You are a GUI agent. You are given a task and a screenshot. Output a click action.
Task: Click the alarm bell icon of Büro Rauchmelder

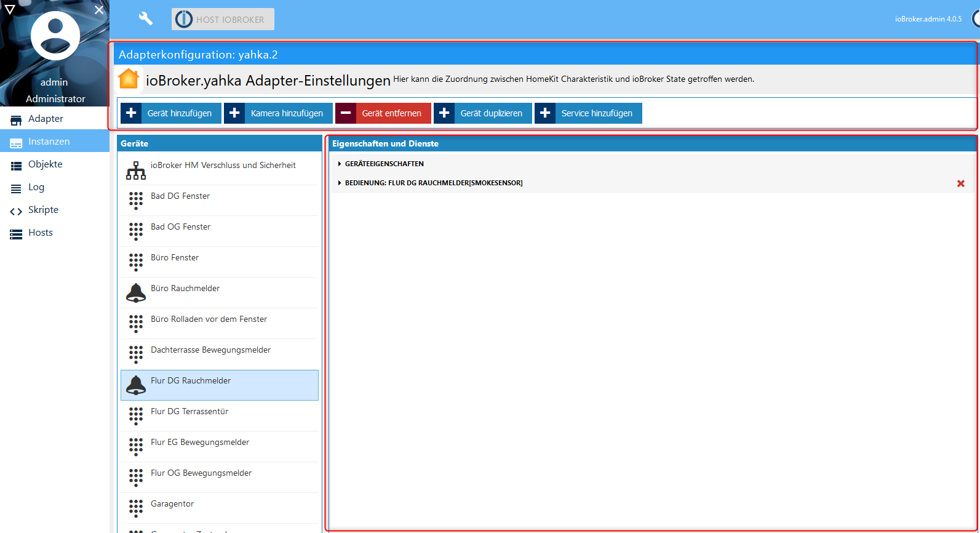tap(136, 293)
